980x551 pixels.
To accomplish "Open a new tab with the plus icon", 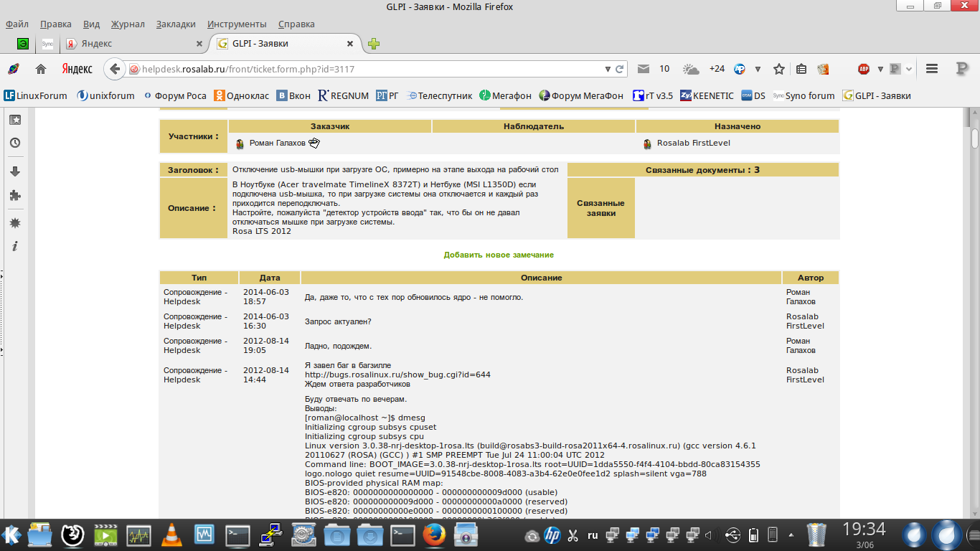I will click(x=373, y=44).
